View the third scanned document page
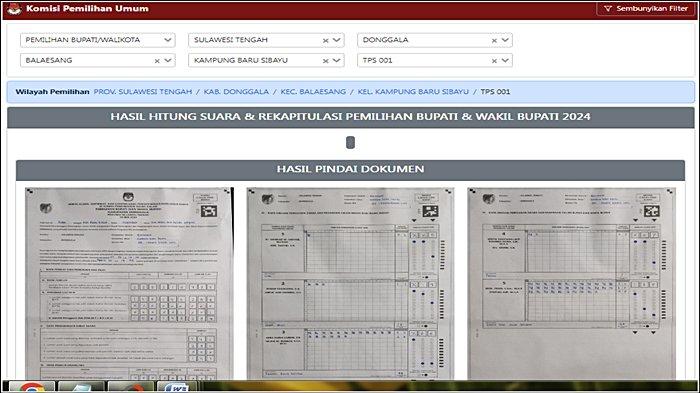 (571, 283)
